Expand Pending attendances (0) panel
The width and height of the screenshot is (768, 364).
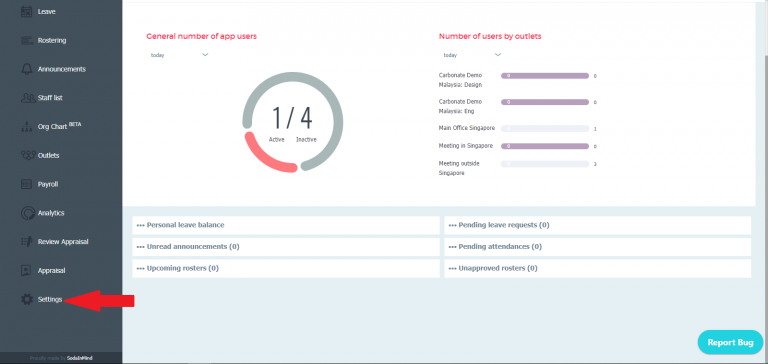[598, 247]
